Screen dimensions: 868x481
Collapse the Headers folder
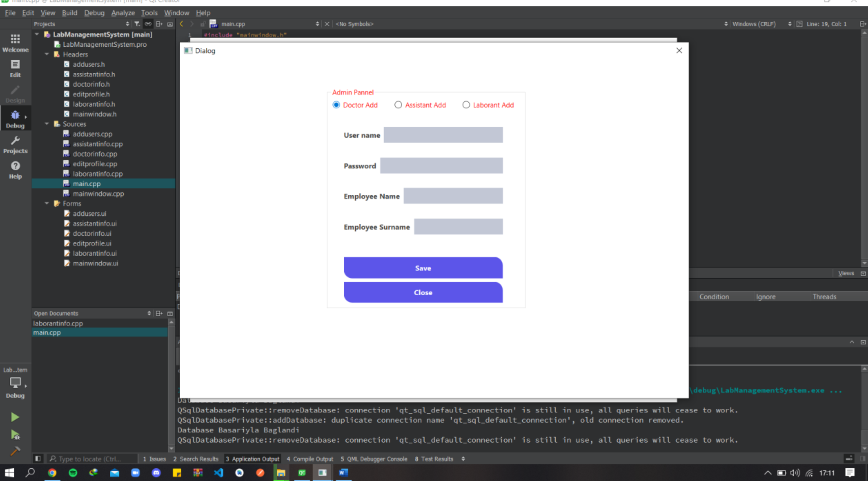coord(47,54)
